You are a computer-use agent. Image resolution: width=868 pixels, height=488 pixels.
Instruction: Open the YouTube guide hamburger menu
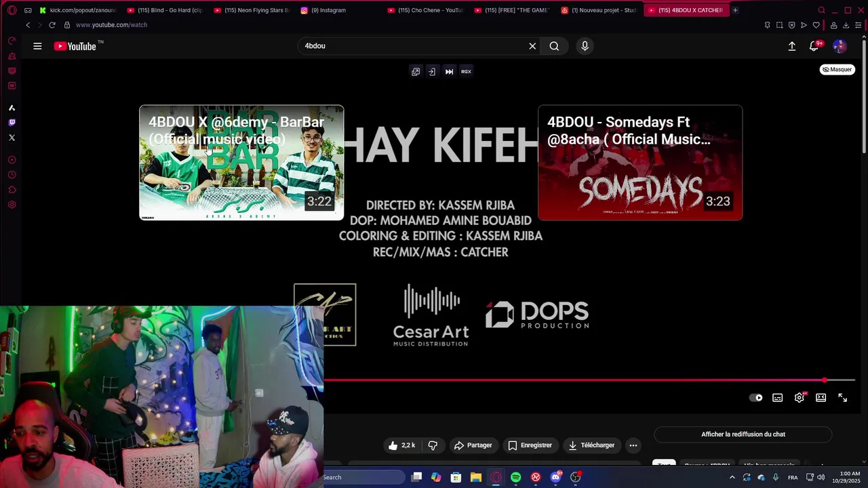click(x=37, y=46)
